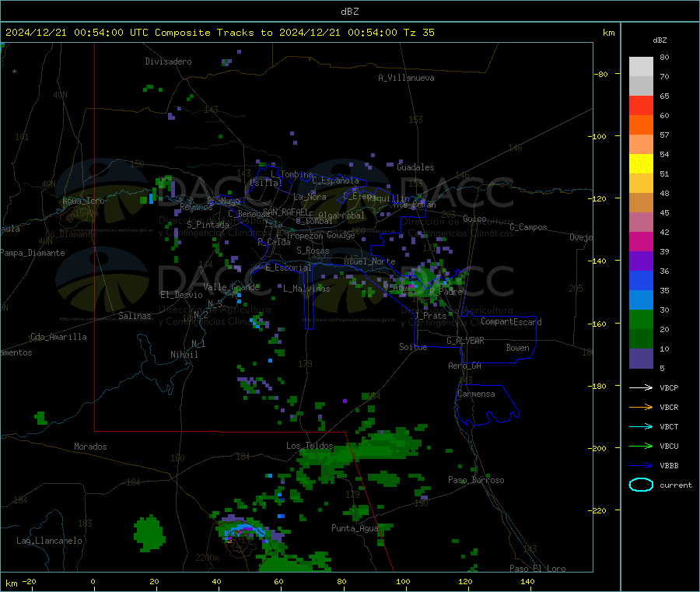Click the G_ALVEAR map label
Screen dimensions: 700x592
(x=465, y=341)
